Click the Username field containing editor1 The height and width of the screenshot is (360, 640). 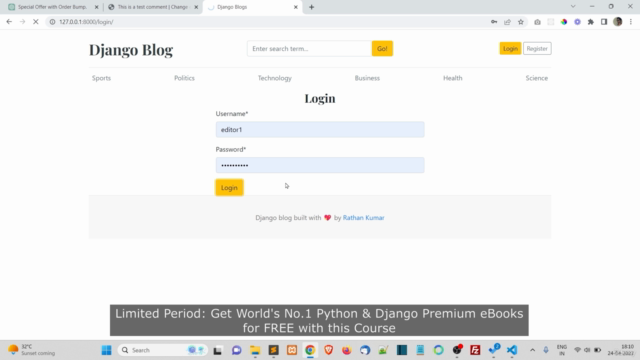pyautogui.click(x=320, y=129)
